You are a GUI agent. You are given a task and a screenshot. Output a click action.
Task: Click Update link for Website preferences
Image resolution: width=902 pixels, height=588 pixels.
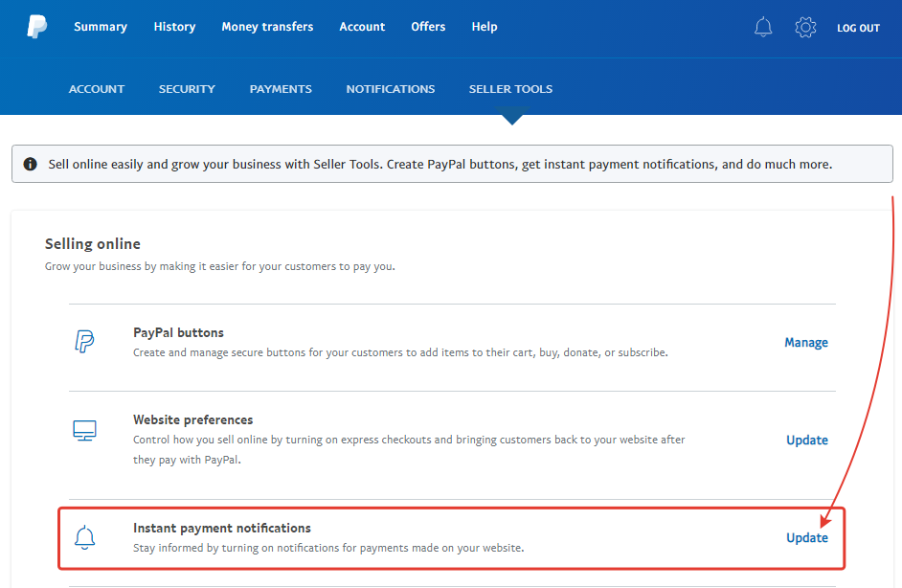point(807,441)
